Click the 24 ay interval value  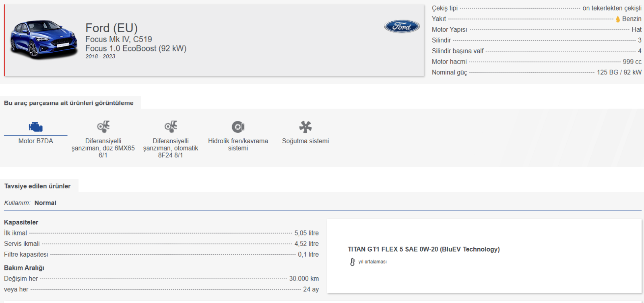(x=311, y=289)
